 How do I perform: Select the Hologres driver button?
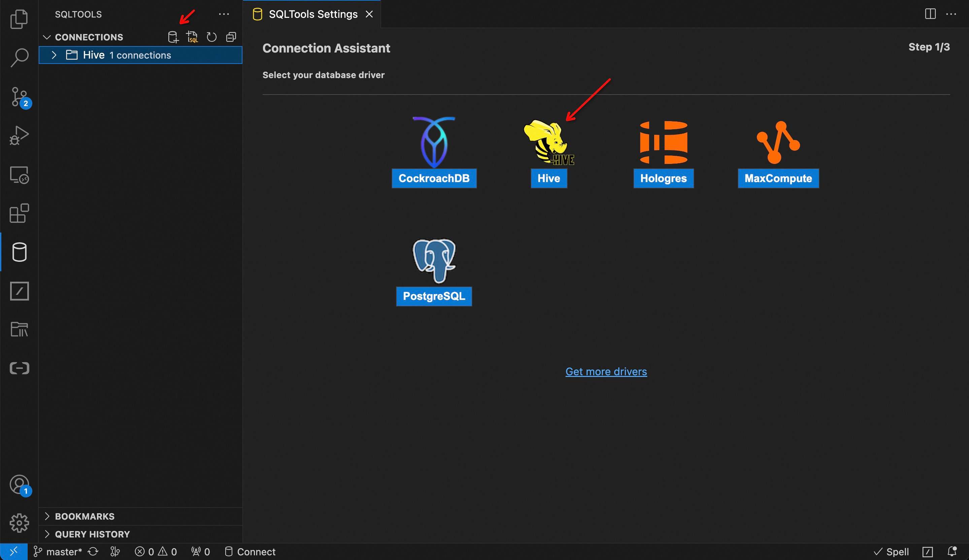tap(663, 178)
